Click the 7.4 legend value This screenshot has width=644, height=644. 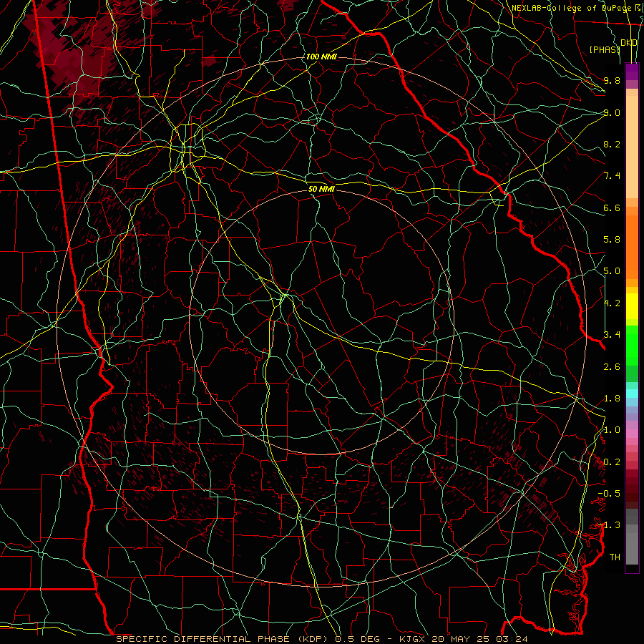612,176
